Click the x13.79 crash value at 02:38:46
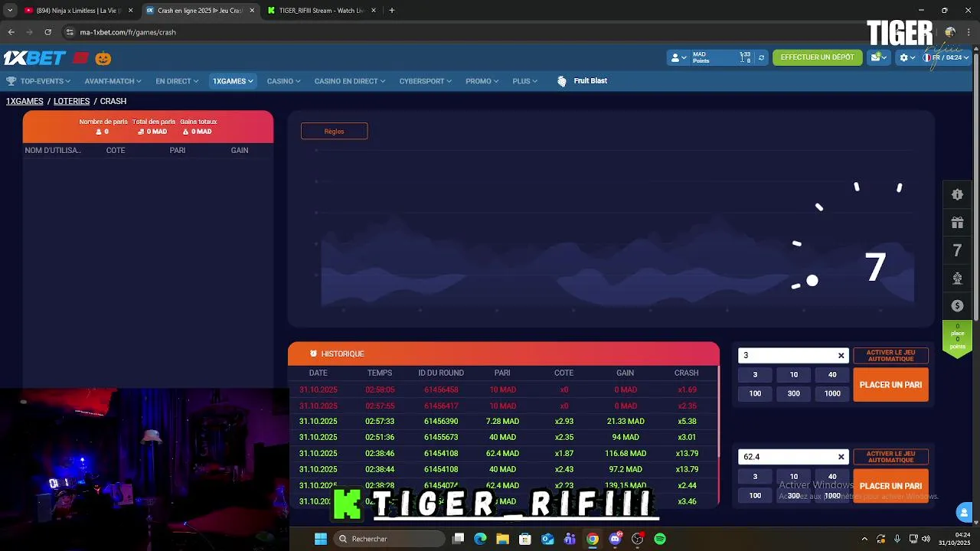980x551 pixels. (687, 453)
